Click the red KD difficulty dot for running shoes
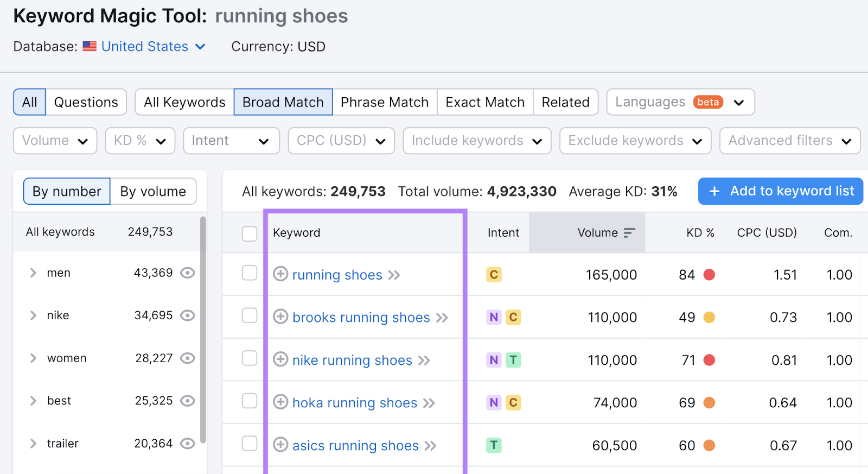Image resolution: width=868 pixels, height=474 pixels. tap(709, 275)
